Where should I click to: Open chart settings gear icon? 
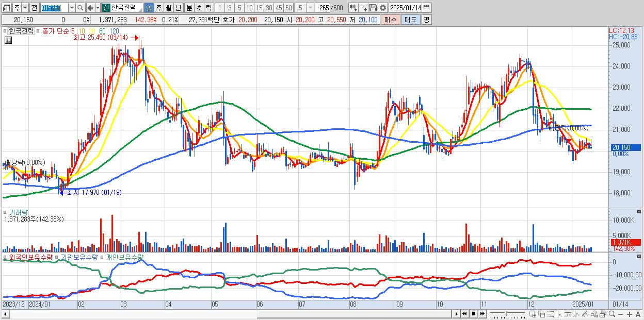click(383, 8)
